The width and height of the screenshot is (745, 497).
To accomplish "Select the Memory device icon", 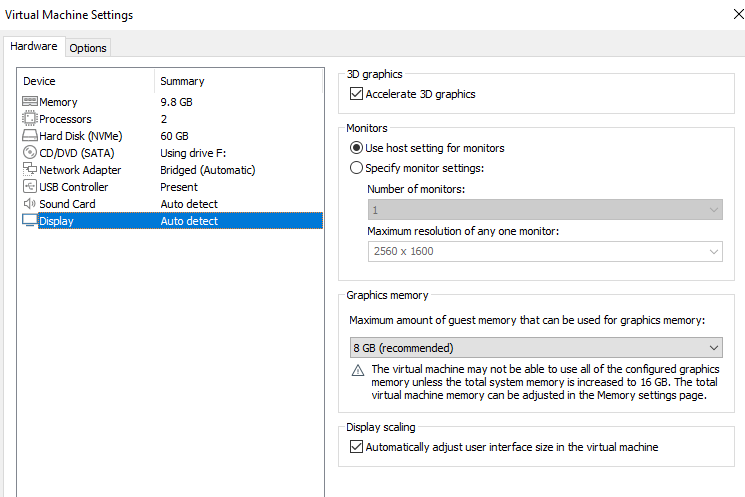I will tap(29, 102).
